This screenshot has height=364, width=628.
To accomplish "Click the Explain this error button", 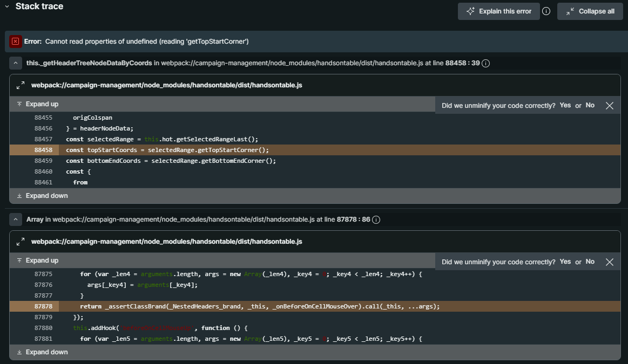I will point(498,11).
